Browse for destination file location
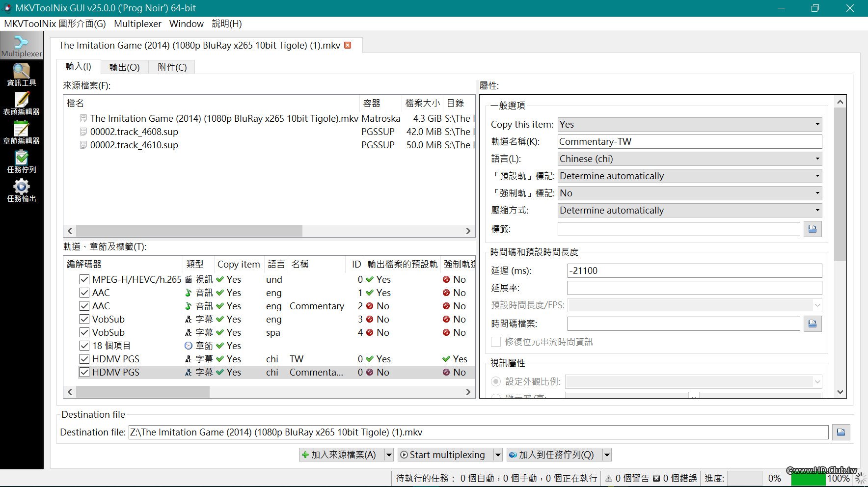Image resolution: width=868 pixels, height=487 pixels. tap(841, 432)
